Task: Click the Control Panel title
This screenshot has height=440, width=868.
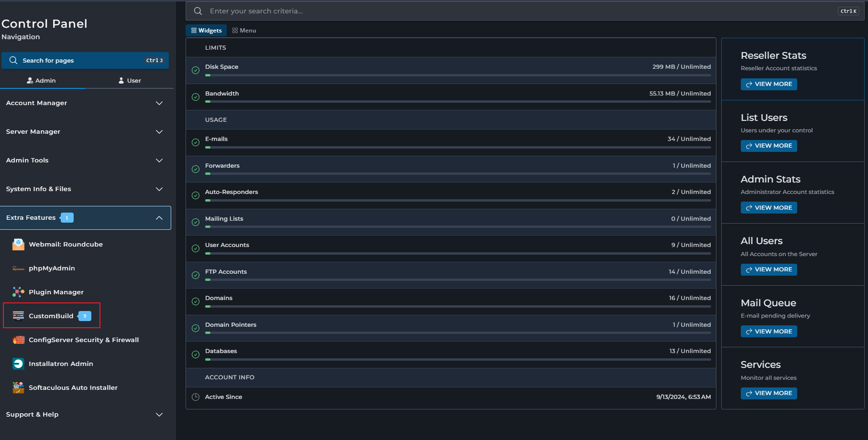Action: point(44,24)
